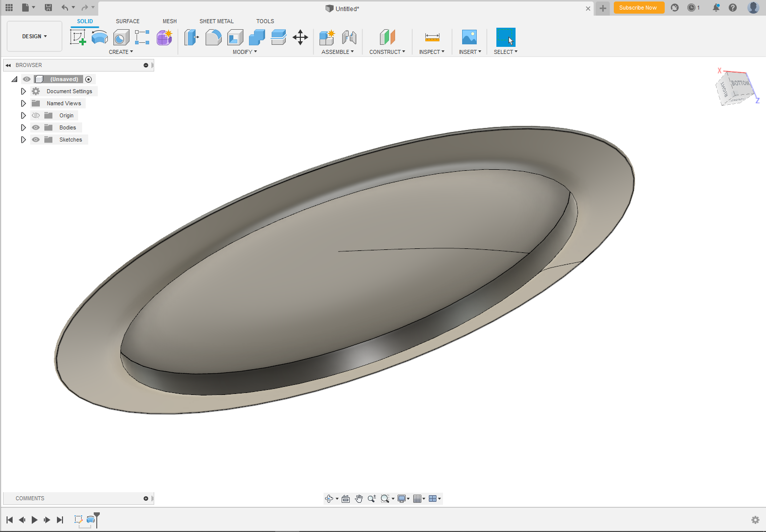Expand the Named Views tree node
766x532 pixels.
(23, 103)
